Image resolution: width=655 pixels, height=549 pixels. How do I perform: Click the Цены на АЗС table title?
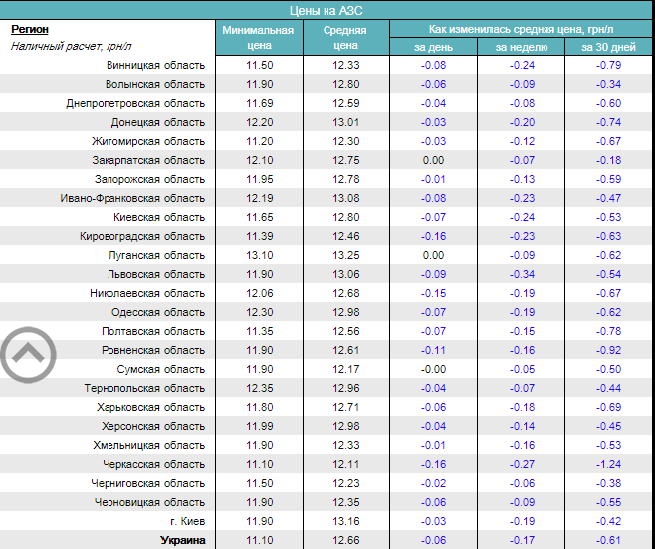(327, 9)
